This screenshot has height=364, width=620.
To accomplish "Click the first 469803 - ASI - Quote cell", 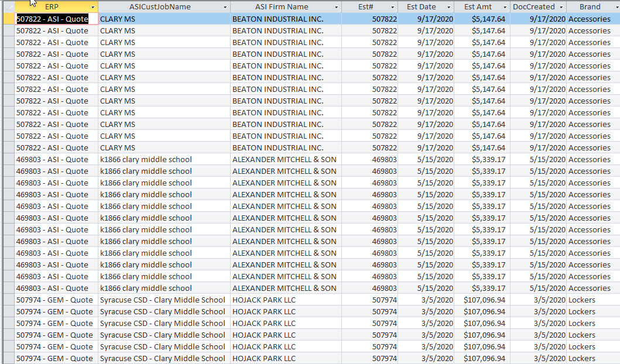I will [x=56, y=160].
